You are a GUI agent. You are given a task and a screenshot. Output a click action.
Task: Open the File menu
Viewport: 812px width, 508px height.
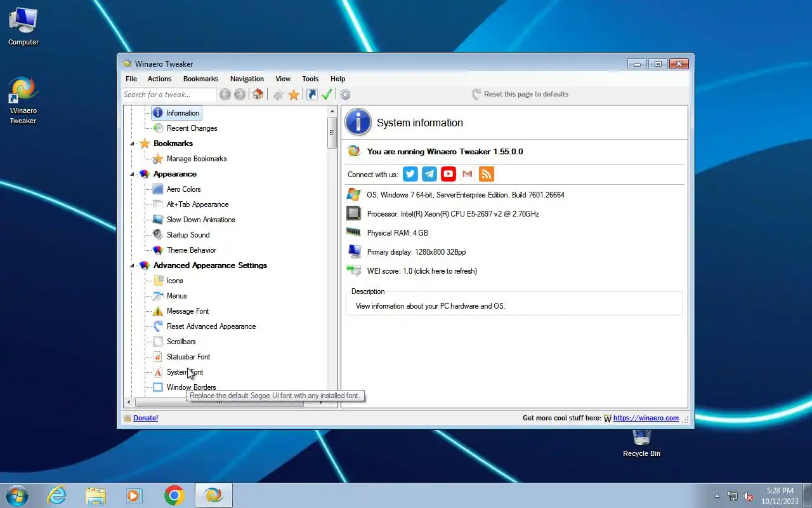pyautogui.click(x=131, y=79)
